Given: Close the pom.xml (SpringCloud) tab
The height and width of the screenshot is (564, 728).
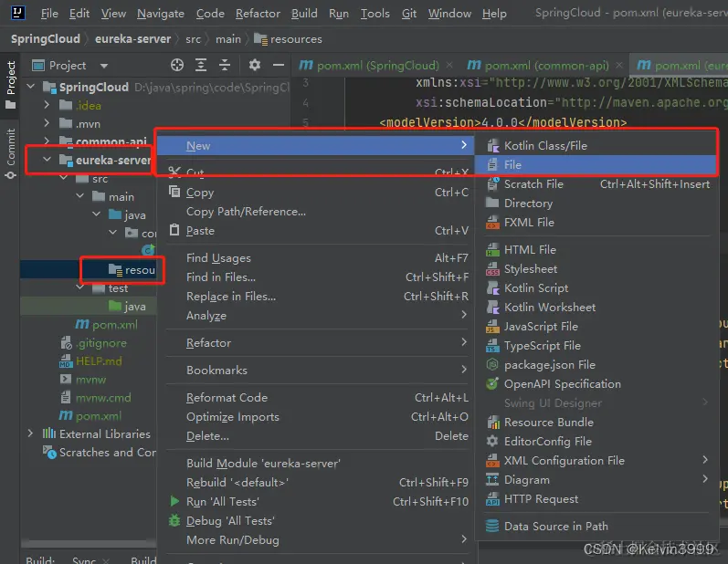Looking at the screenshot, I should tap(449, 66).
